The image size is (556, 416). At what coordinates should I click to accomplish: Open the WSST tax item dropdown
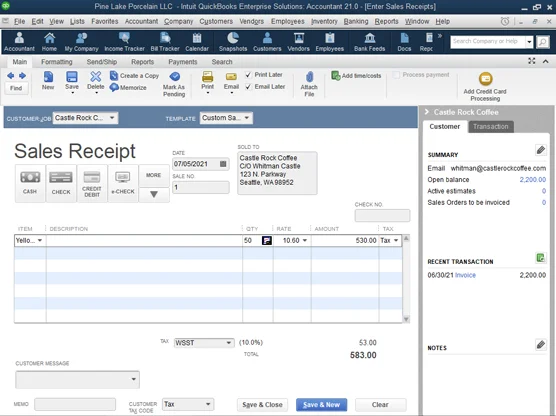click(x=229, y=343)
